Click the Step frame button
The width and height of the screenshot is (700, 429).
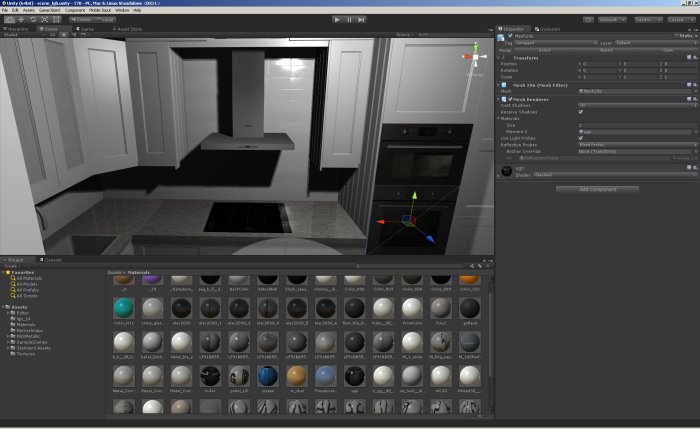click(361, 20)
